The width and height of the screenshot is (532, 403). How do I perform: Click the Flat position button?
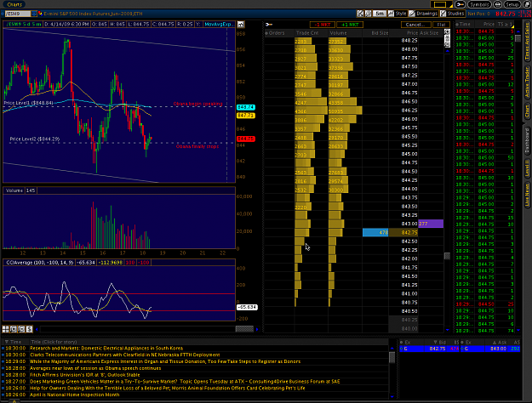point(441,25)
